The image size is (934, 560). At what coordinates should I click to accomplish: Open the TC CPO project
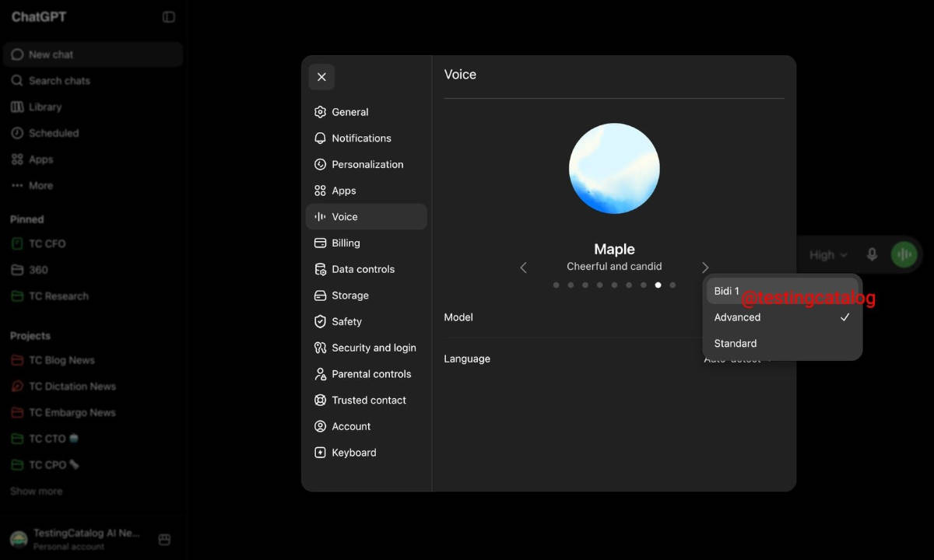[93, 465]
